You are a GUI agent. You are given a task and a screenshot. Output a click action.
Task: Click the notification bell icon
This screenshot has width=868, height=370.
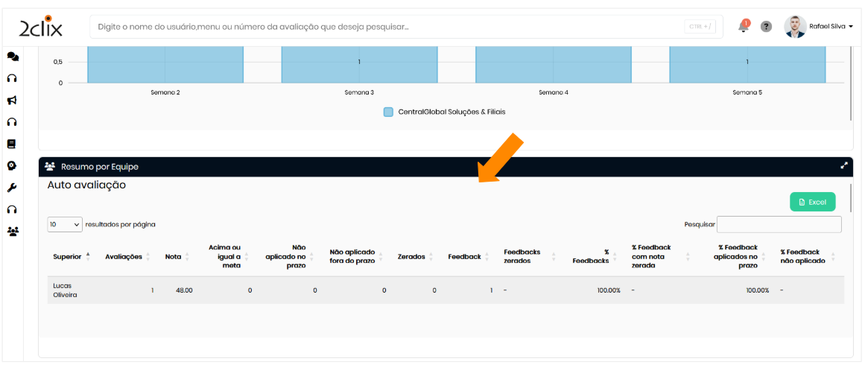(x=743, y=27)
